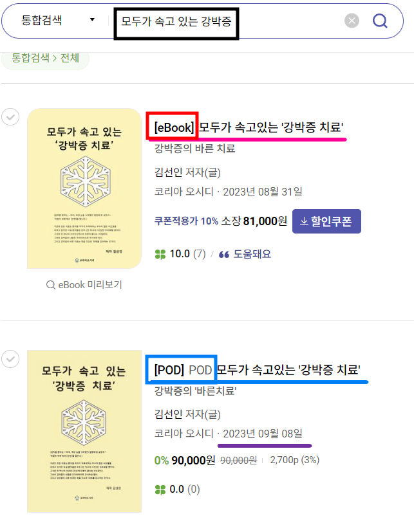Click the POD clover rating icon
Viewport: 414px width, 532px height.
click(x=160, y=489)
